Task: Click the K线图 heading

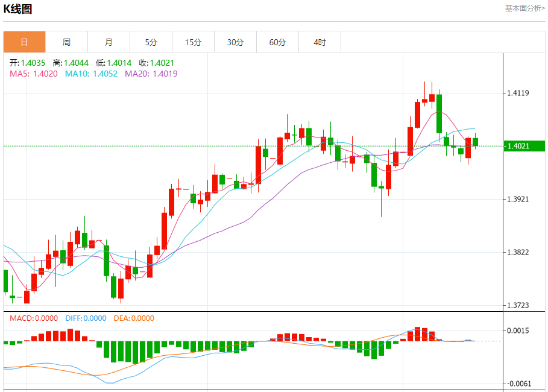Action: coord(17,8)
